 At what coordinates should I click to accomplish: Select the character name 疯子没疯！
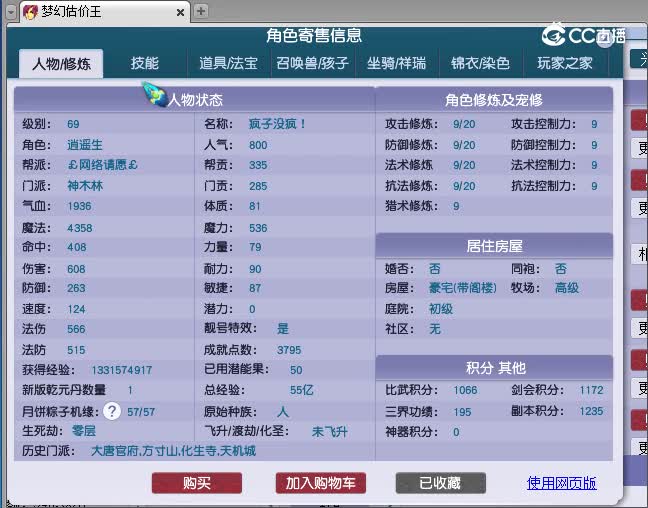(277, 124)
